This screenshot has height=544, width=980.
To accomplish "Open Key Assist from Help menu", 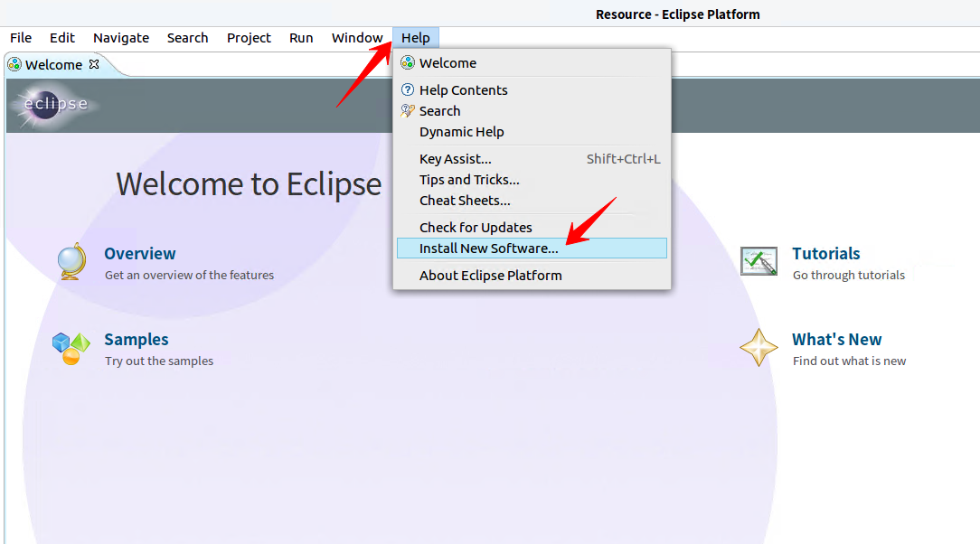I will (532, 159).
